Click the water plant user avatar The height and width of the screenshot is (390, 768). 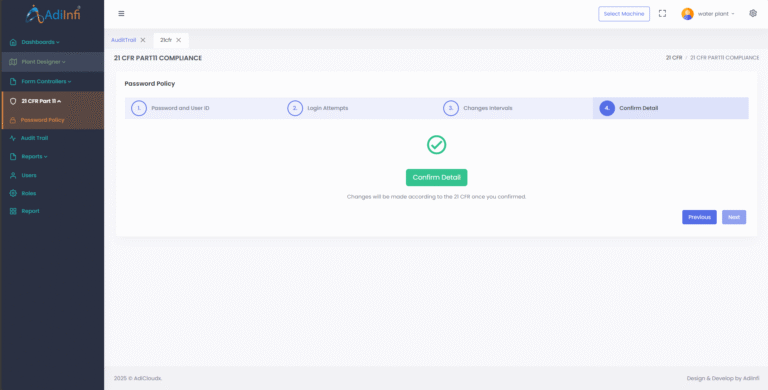click(687, 14)
